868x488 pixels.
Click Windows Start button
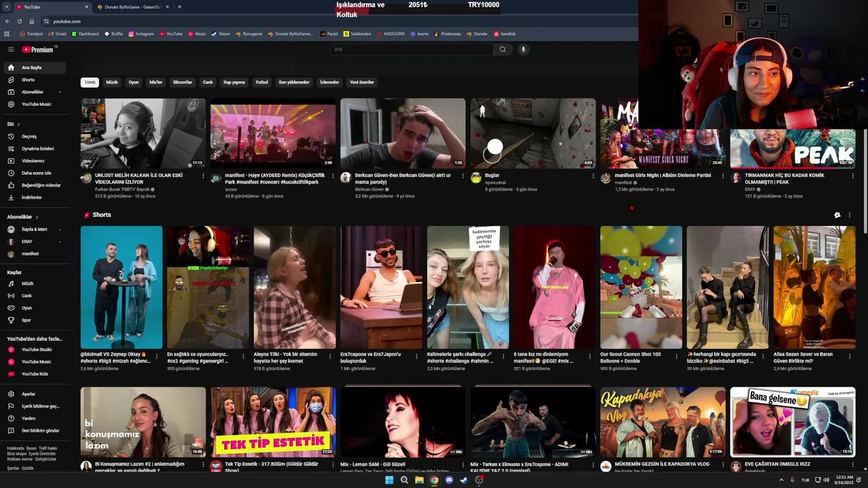(x=389, y=480)
